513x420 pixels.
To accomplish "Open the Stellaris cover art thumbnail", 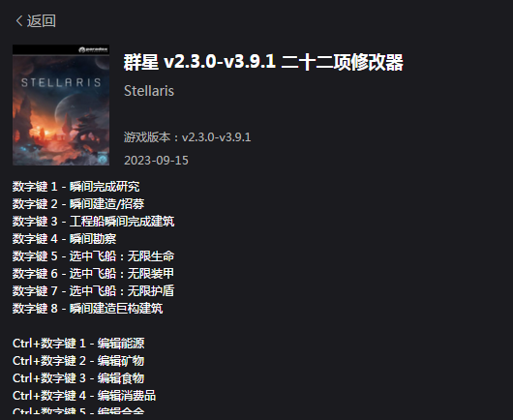I will pos(61,105).
